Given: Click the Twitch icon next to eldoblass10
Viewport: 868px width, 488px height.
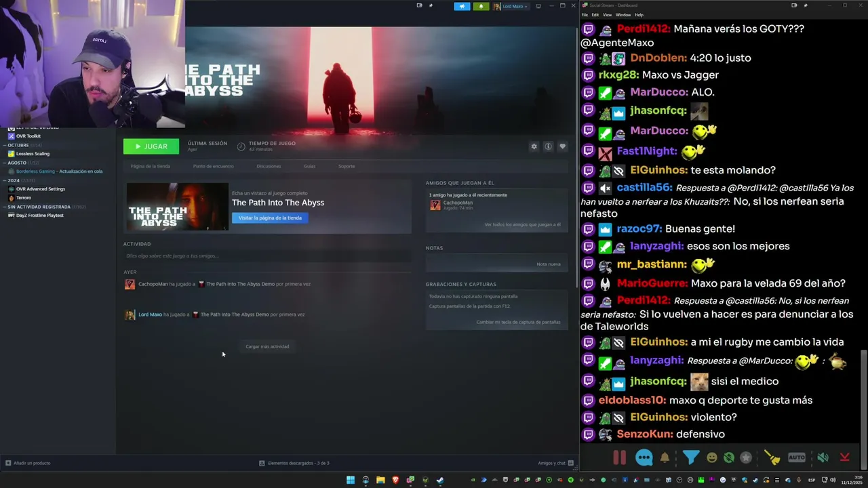Looking at the screenshot, I should tap(588, 400).
